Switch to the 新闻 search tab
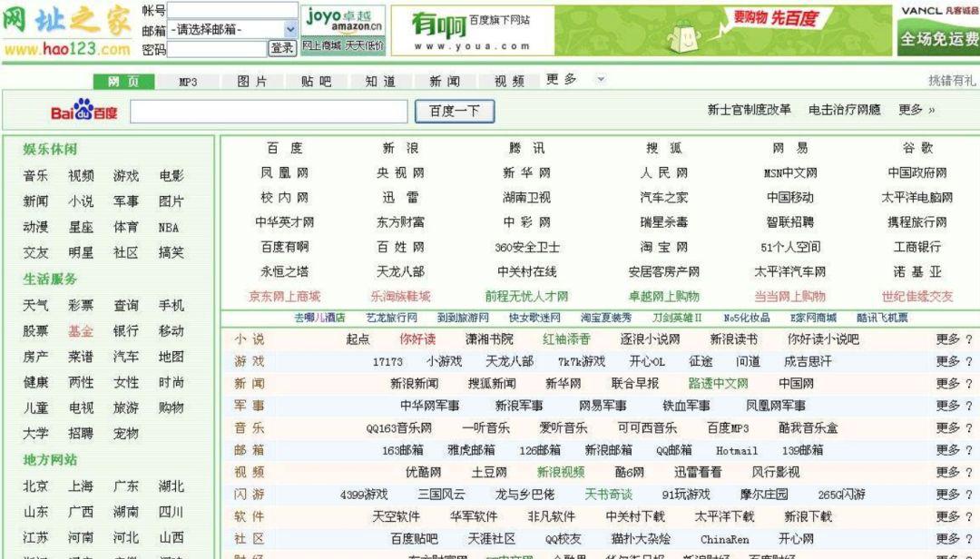The width and height of the screenshot is (980, 559). pyautogui.click(x=445, y=82)
